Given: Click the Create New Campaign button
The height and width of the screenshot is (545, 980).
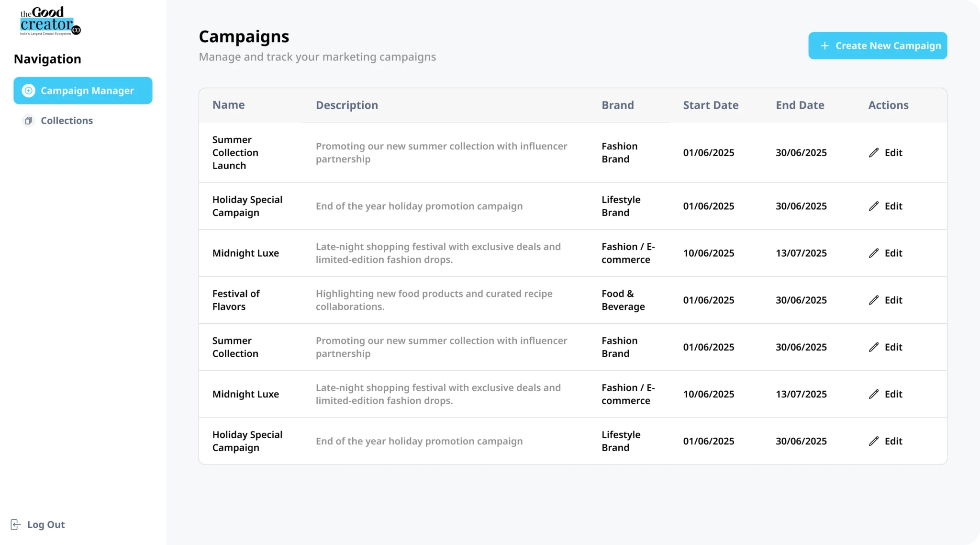Looking at the screenshot, I should coord(878,45).
